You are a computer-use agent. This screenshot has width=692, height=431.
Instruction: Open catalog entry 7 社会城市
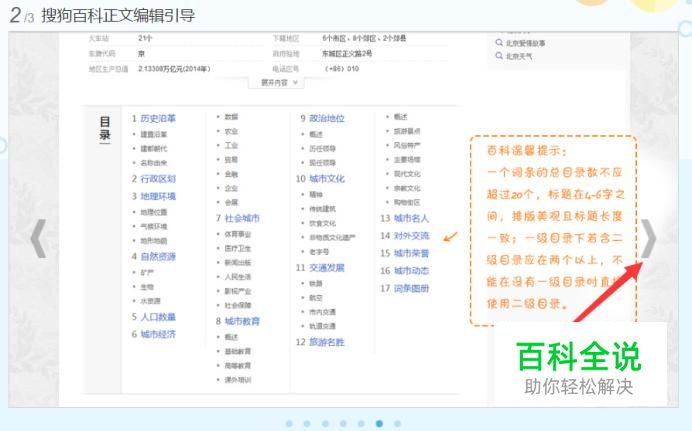[x=242, y=218]
